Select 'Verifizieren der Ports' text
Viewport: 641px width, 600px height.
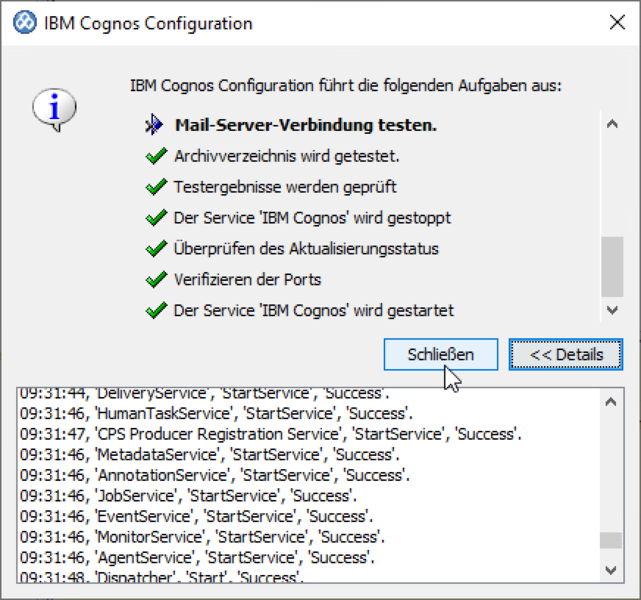pos(247,280)
